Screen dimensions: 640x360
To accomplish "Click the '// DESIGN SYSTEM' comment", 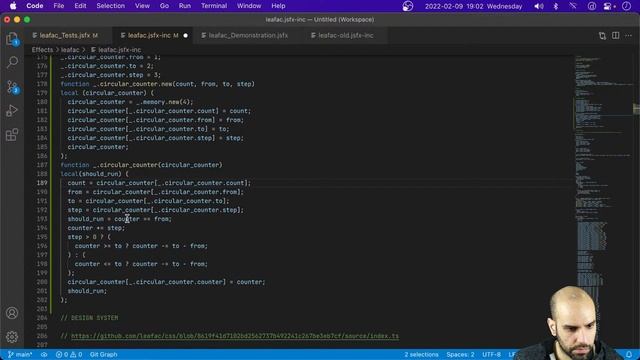I will 89,318.
